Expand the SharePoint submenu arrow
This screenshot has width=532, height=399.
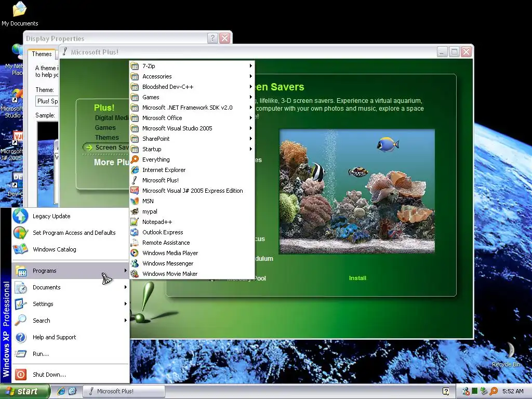click(x=251, y=139)
